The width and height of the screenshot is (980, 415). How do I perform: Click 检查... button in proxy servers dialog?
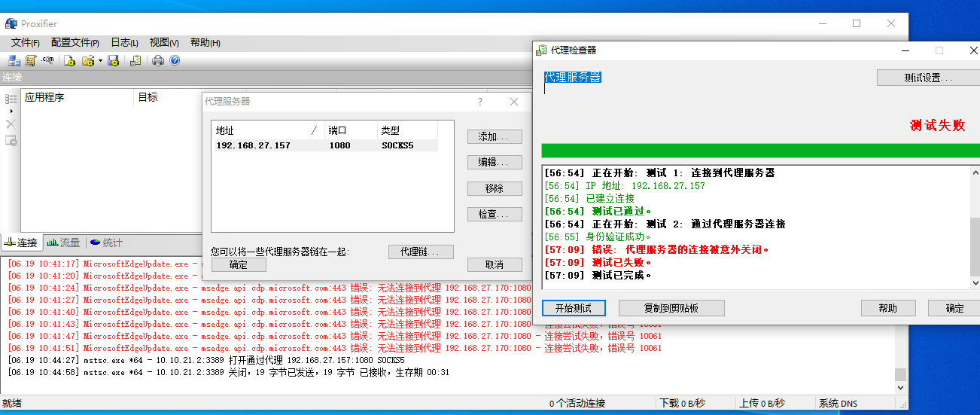495,214
